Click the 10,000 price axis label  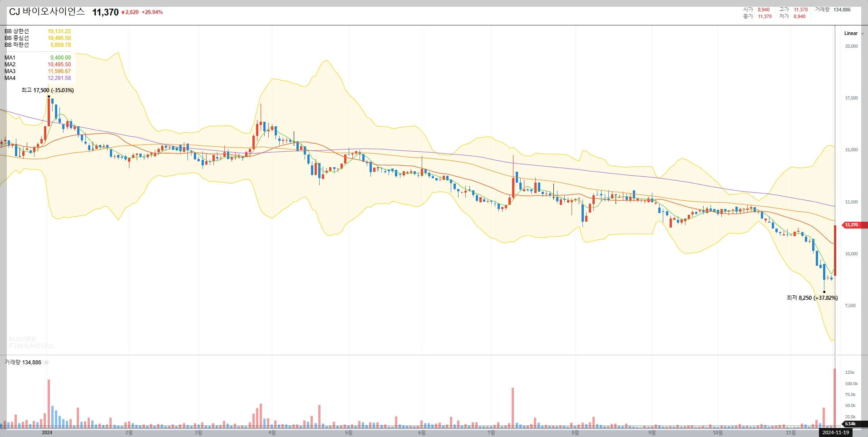(851, 254)
